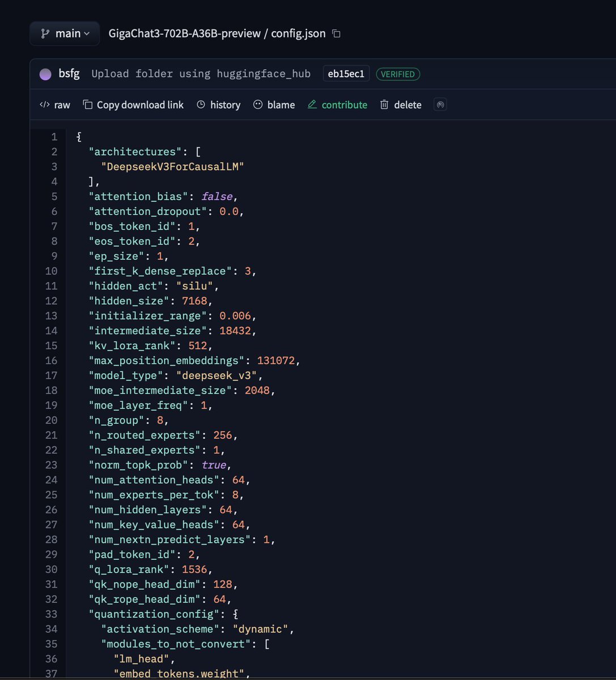
Task: Click the moe_intermediate_size value 2048
Action: (x=257, y=390)
